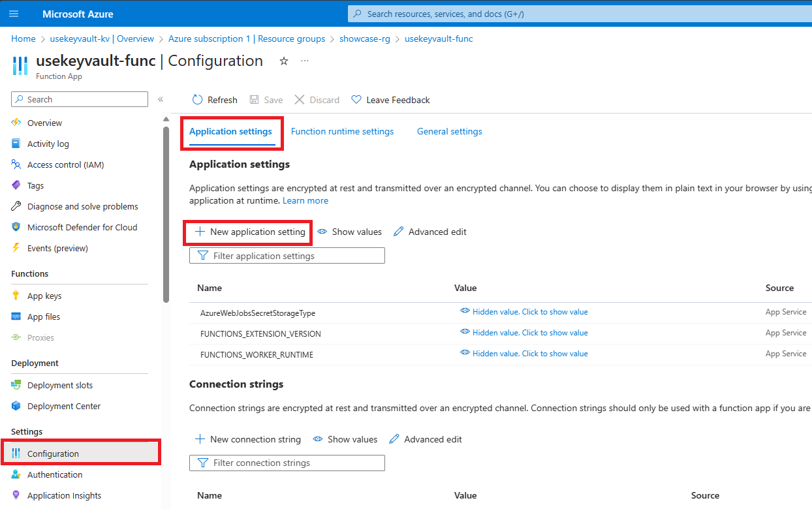Click the Proxies icon
The height and width of the screenshot is (509, 812).
point(16,337)
